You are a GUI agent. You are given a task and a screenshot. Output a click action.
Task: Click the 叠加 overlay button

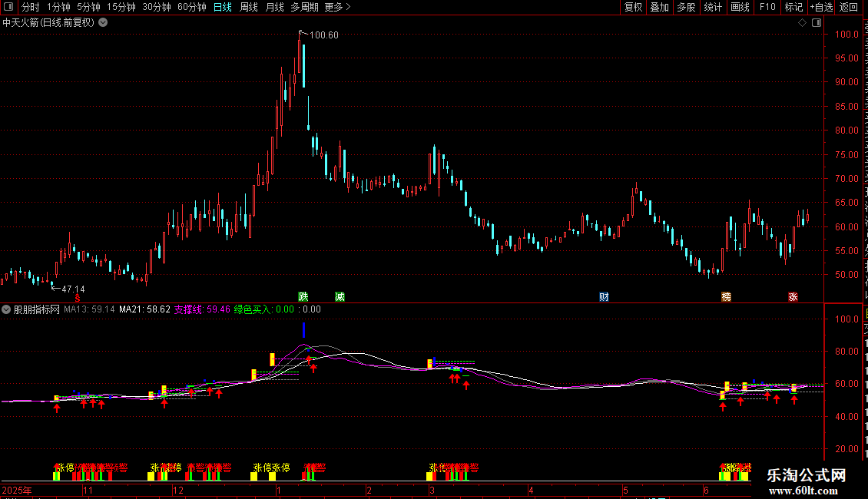pos(659,7)
